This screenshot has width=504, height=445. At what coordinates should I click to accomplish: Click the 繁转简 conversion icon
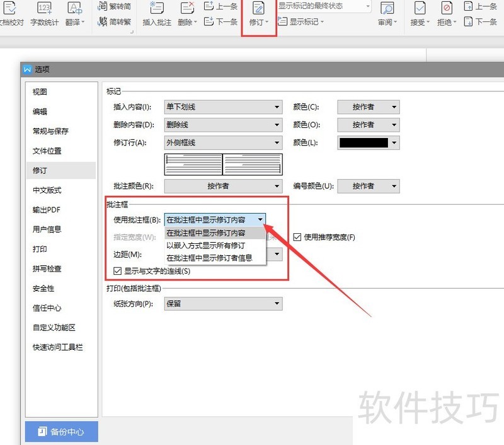point(114,7)
